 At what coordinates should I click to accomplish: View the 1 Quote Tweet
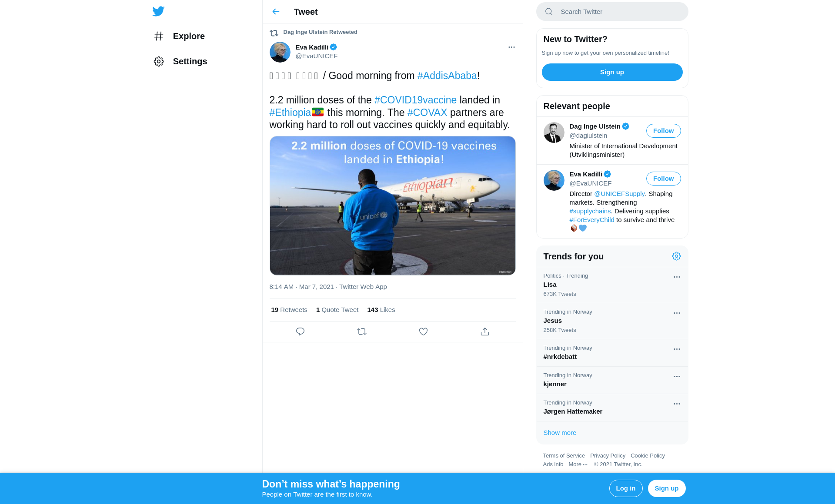coord(337,310)
